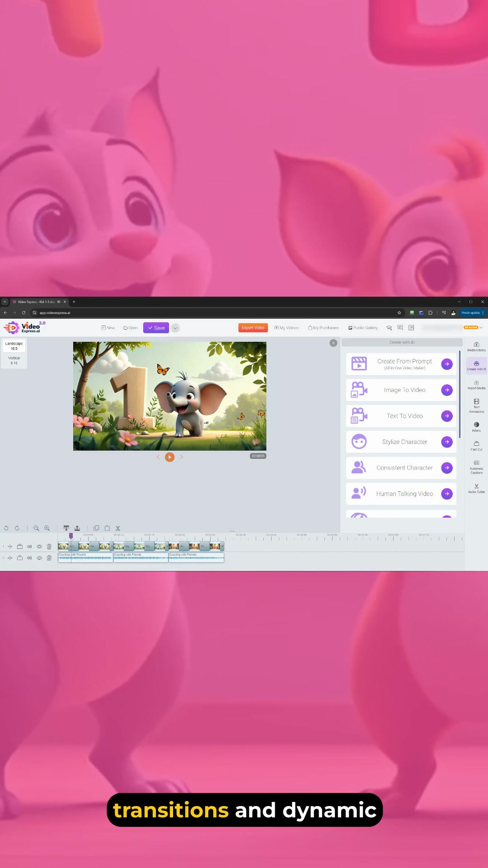Viewport: 488px width, 868px height.
Task: Click the purple timeline playhead marker
Action: click(x=71, y=536)
